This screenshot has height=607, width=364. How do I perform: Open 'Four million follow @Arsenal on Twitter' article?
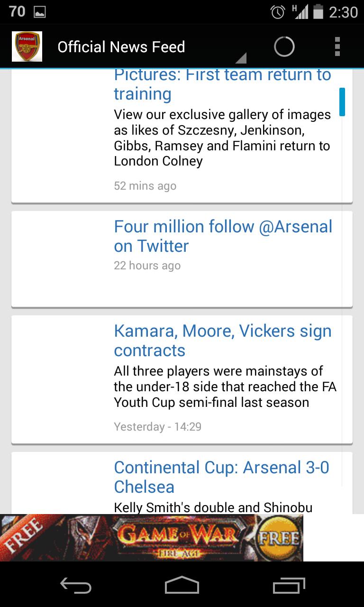tap(182, 258)
